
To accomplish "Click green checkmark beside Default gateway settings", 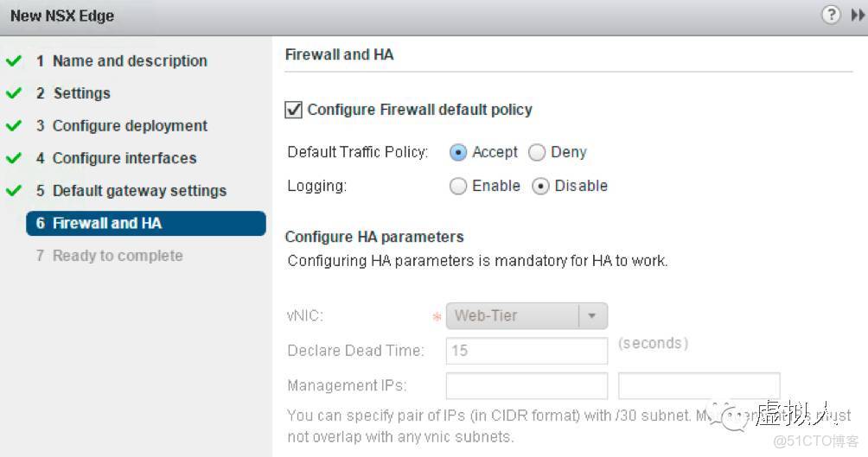I will (13, 191).
